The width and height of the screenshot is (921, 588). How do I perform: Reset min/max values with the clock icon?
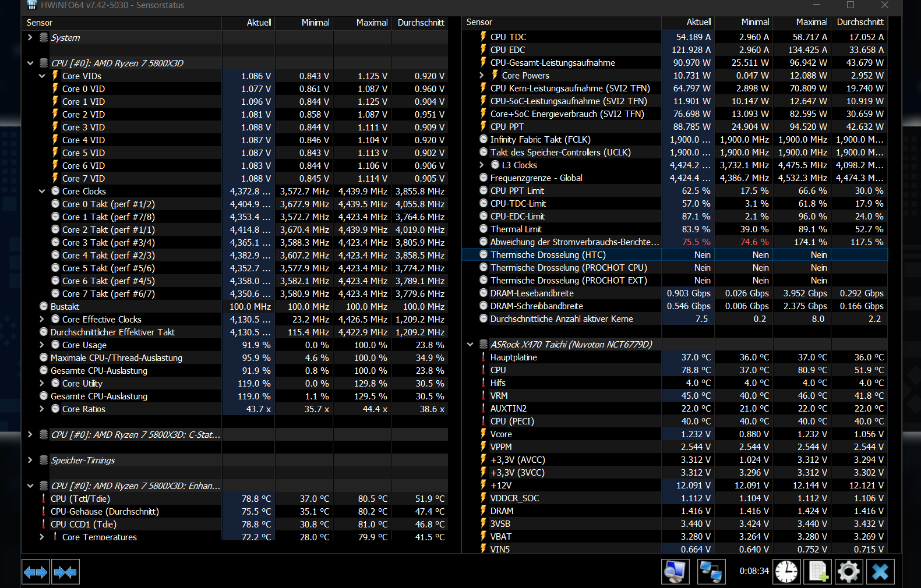click(786, 572)
